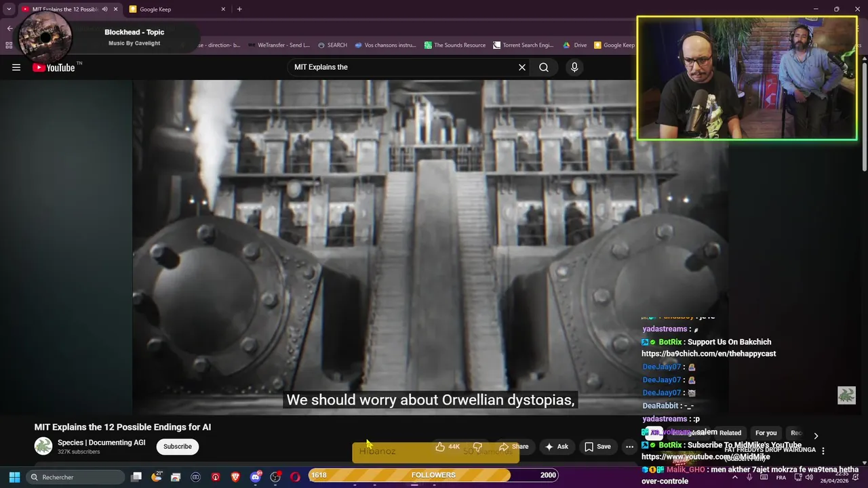
Task: Open Google Keep bookmark in bookmarks bar
Action: pos(614,45)
